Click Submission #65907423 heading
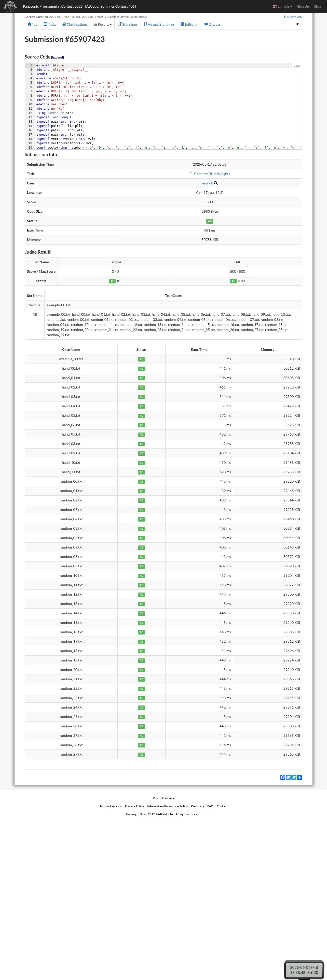327x980 pixels. tap(65, 39)
